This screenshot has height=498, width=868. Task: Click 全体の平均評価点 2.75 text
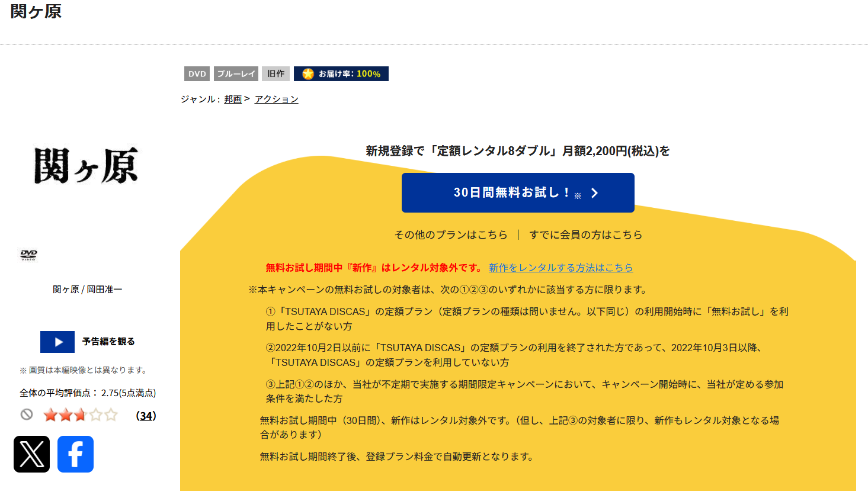[x=88, y=393]
